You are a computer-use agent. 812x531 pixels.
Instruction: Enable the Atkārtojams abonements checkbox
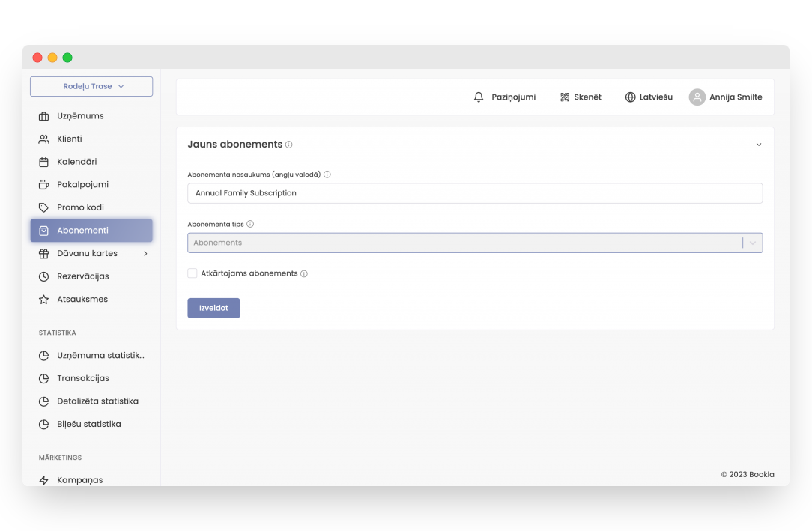[x=193, y=273]
